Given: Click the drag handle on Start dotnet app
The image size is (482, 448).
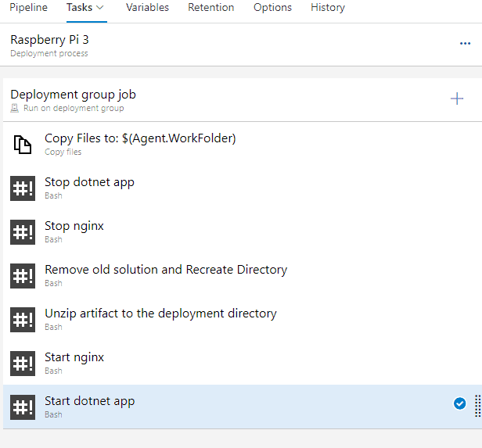Looking at the screenshot, I should (477, 406).
